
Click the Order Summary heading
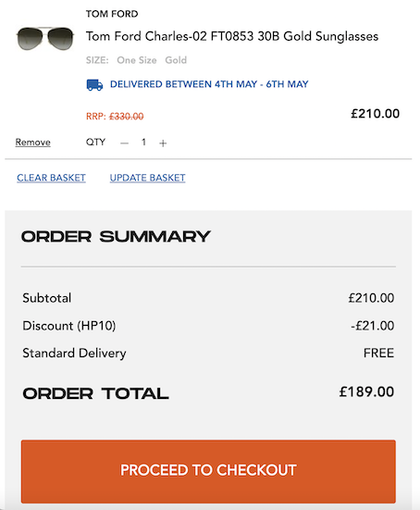116,236
